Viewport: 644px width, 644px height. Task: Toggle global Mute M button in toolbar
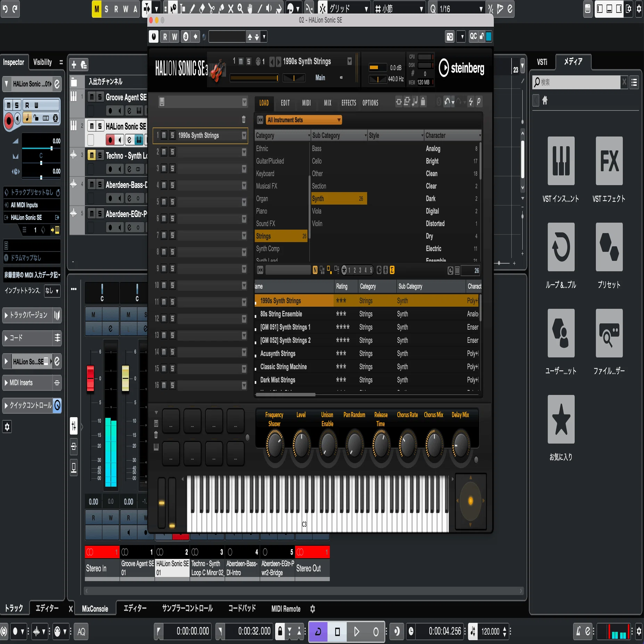coord(97,9)
